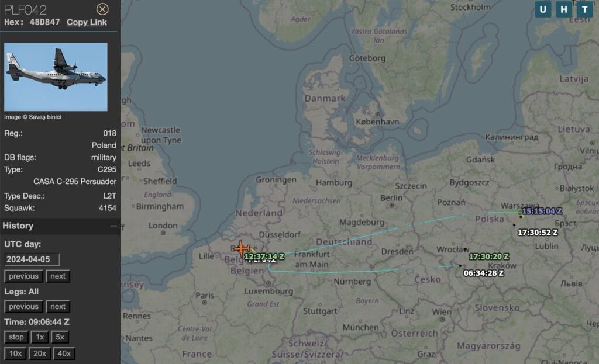The height and width of the screenshot is (364, 599).
Task: Show previous flight leg
Action: click(23, 307)
